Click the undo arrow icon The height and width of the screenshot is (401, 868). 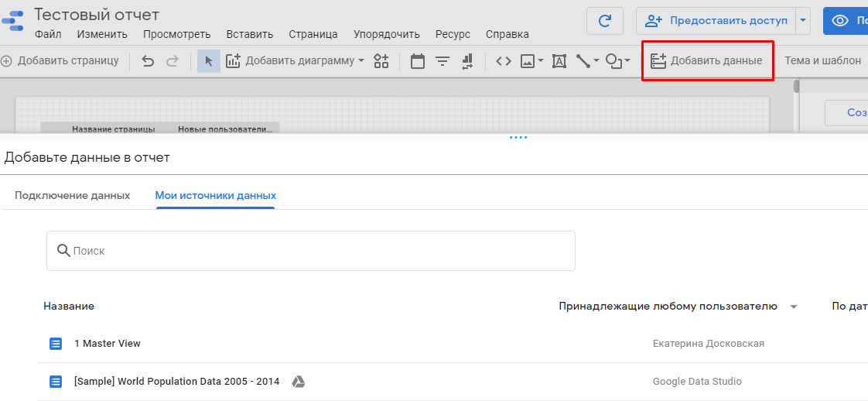click(148, 61)
